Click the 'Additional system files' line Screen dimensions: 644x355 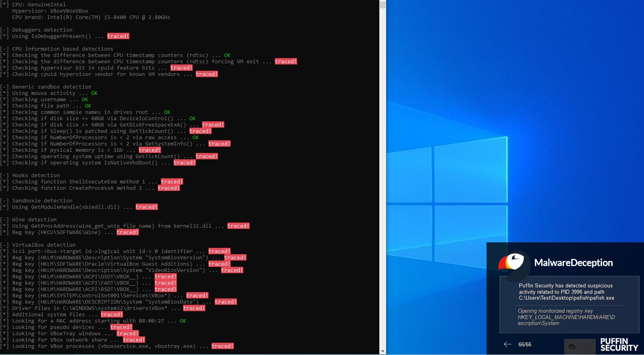(62, 315)
